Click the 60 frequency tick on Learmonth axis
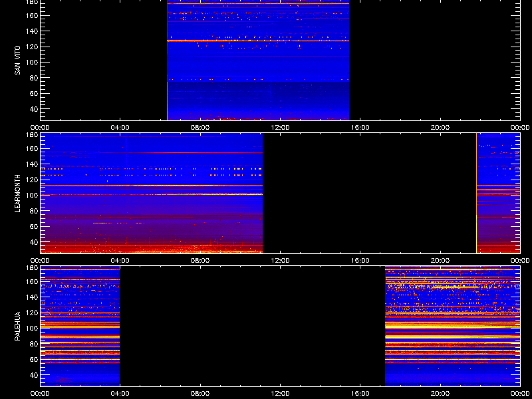Image resolution: width=532 pixels, height=399 pixels. pyautogui.click(x=34, y=226)
